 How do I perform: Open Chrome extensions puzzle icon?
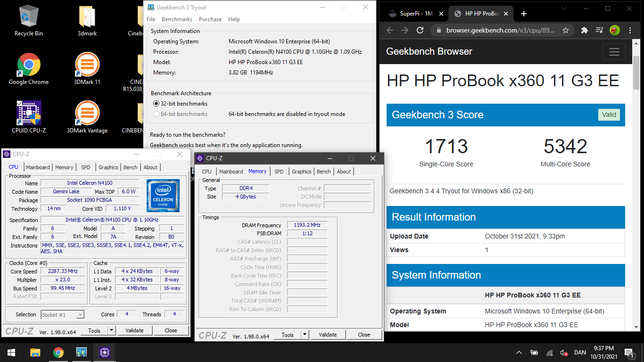pyautogui.click(x=585, y=30)
